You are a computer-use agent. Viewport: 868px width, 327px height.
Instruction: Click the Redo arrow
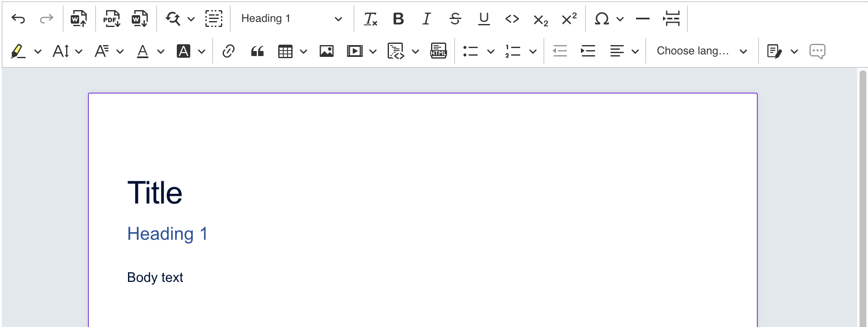[46, 19]
